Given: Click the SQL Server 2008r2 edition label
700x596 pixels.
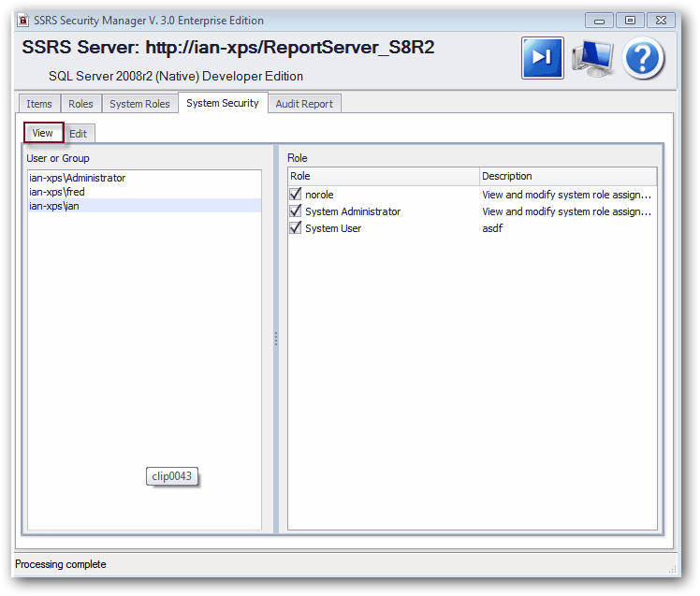Looking at the screenshot, I should pyautogui.click(x=176, y=77).
